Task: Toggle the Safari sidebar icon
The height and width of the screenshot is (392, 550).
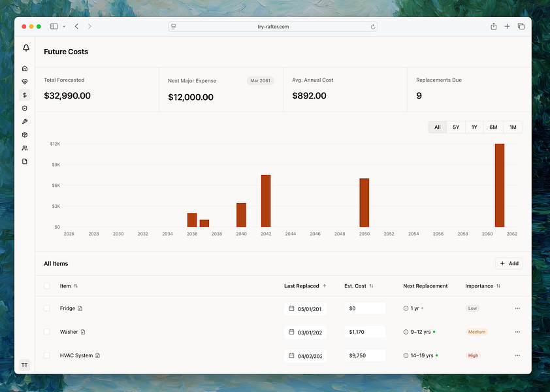Action: point(54,26)
